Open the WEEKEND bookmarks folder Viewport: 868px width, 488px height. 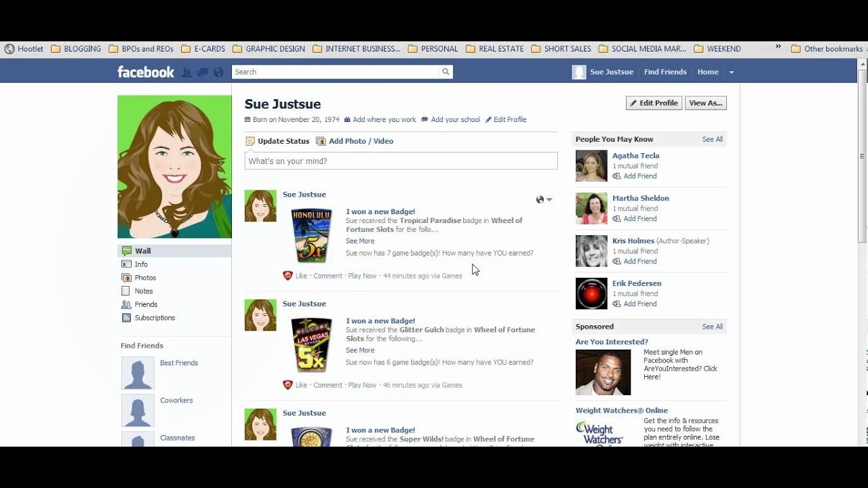click(717, 49)
